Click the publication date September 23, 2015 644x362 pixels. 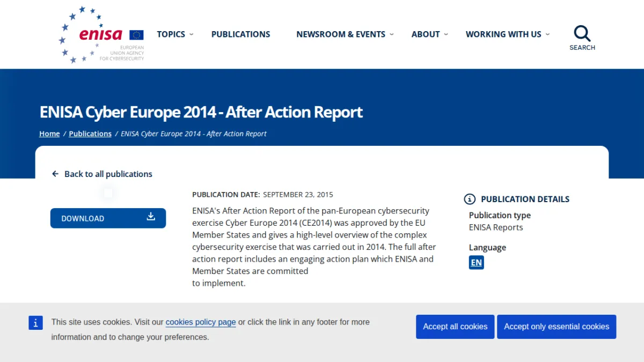point(298,195)
